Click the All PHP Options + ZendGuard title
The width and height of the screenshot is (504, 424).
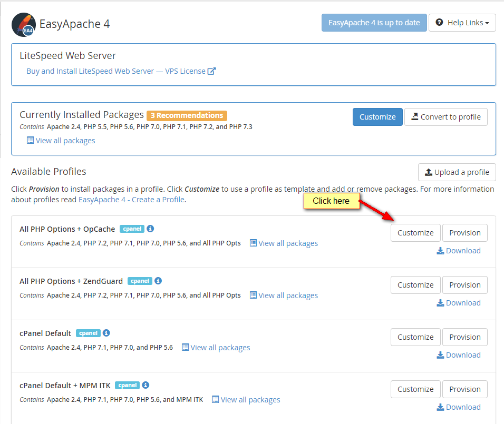tap(71, 281)
